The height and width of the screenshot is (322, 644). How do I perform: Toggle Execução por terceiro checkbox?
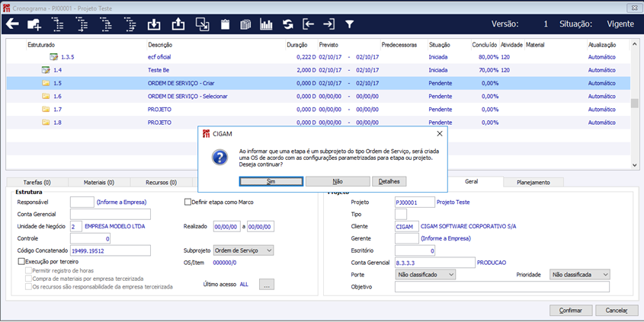coord(21,261)
